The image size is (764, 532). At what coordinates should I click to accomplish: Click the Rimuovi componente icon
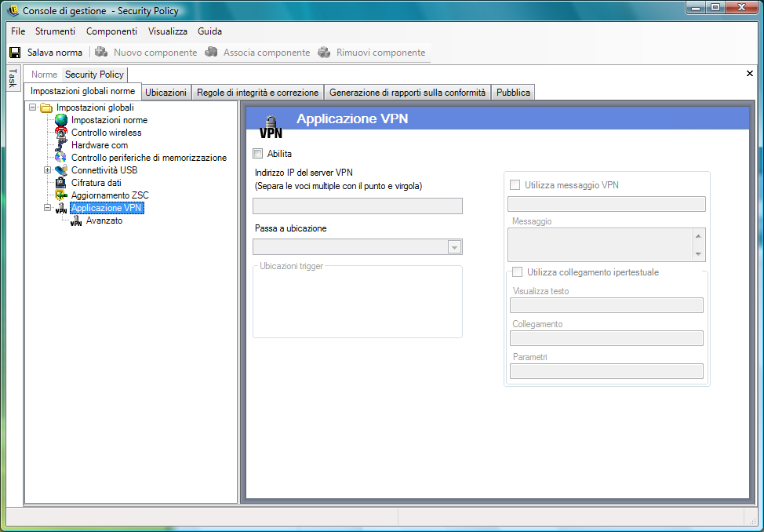(324, 52)
